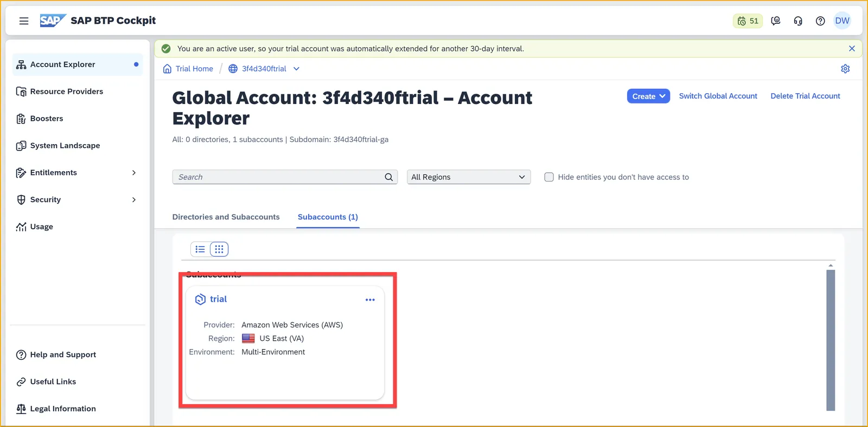Open Useful Links
Screen dimensions: 868x427
click(78, 382)
